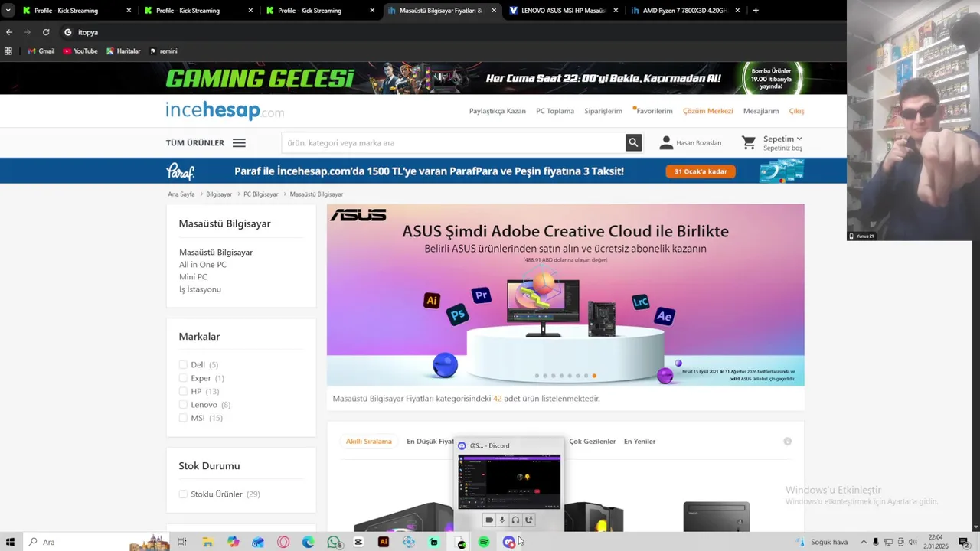Mute microphone in Discord taskbar preview
Screen dimensions: 980x551
tap(502, 520)
